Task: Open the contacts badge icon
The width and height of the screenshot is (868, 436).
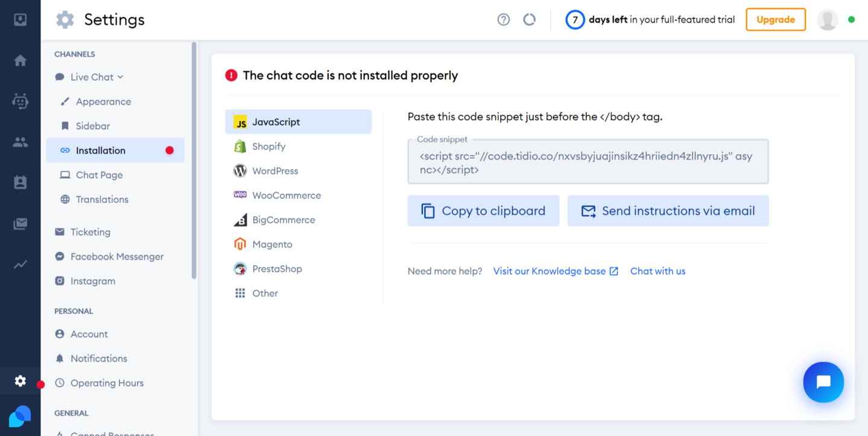Action: pos(20,182)
